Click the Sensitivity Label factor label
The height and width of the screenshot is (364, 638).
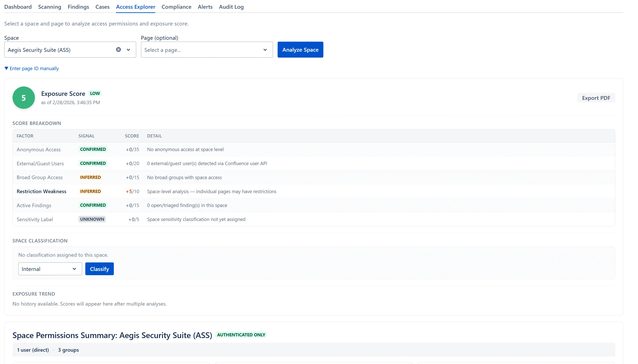[x=35, y=219]
